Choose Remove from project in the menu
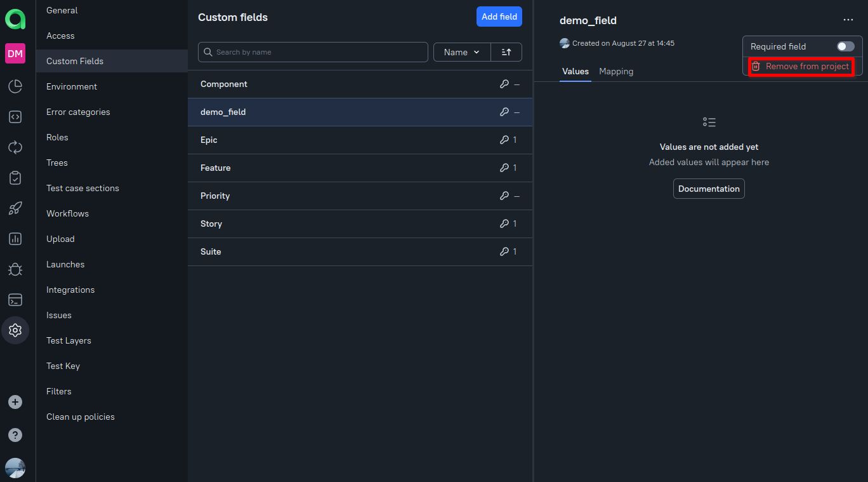868x482 pixels. (801, 66)
